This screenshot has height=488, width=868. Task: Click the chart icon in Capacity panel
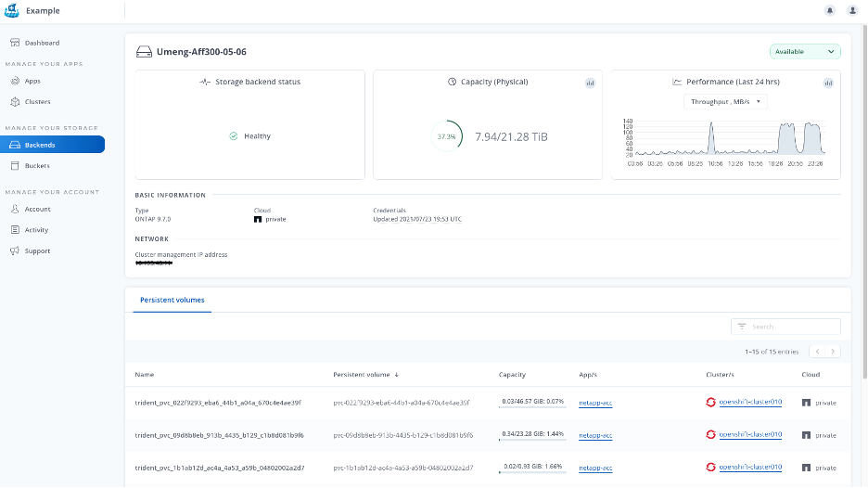590,83
